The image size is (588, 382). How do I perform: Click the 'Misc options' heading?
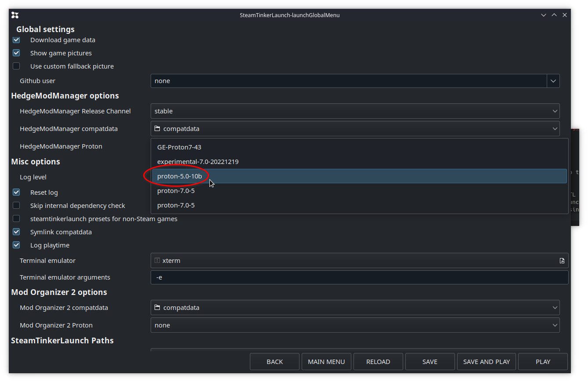[x=36, y=162]
